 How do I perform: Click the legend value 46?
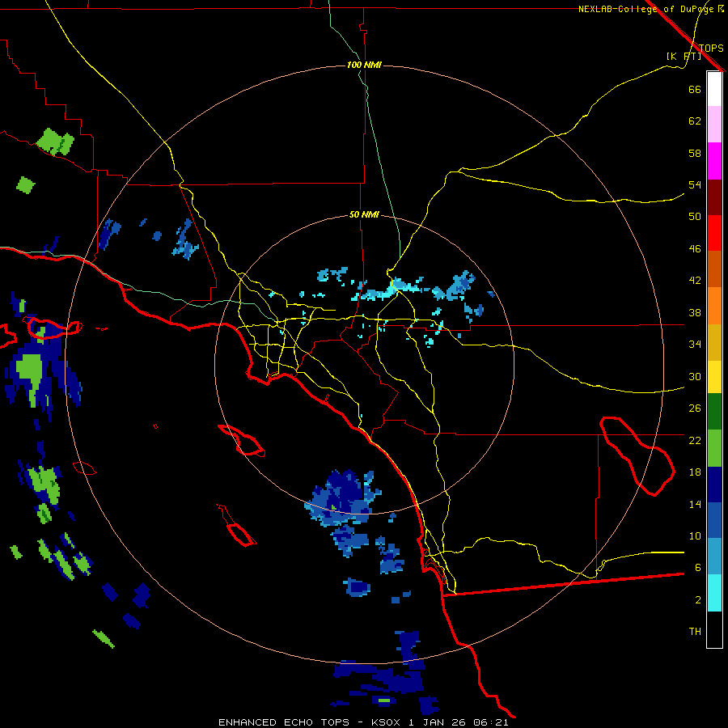pyautogui.click(x=695, y=249)
